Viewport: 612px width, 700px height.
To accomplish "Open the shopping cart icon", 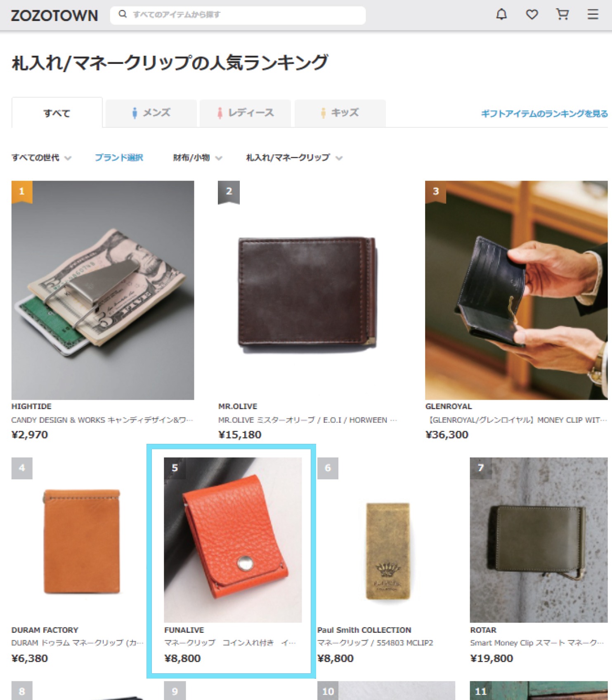I will [x=562, y=15].
